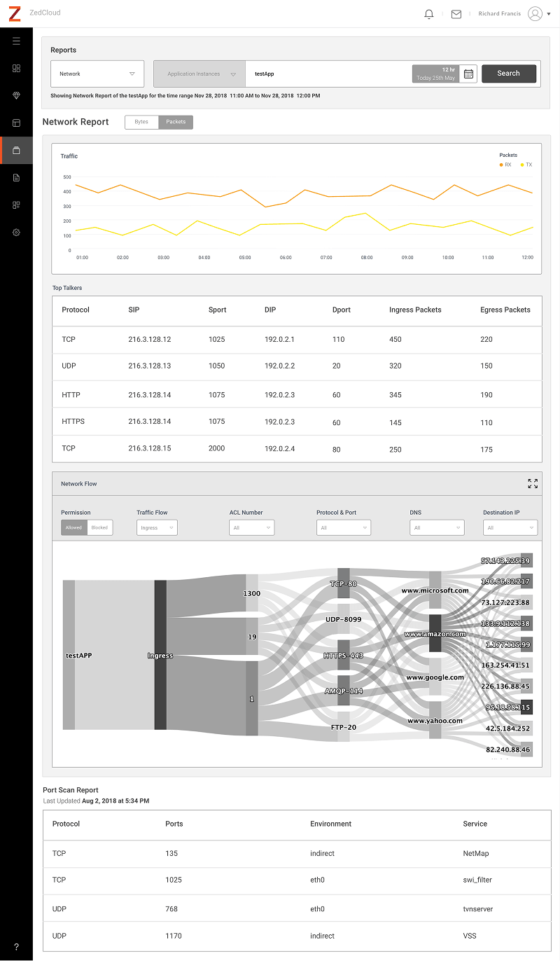This screenshot has width=560, height=961.
Task: Select the Blocked permission toggle
Action: pos(98,527)
